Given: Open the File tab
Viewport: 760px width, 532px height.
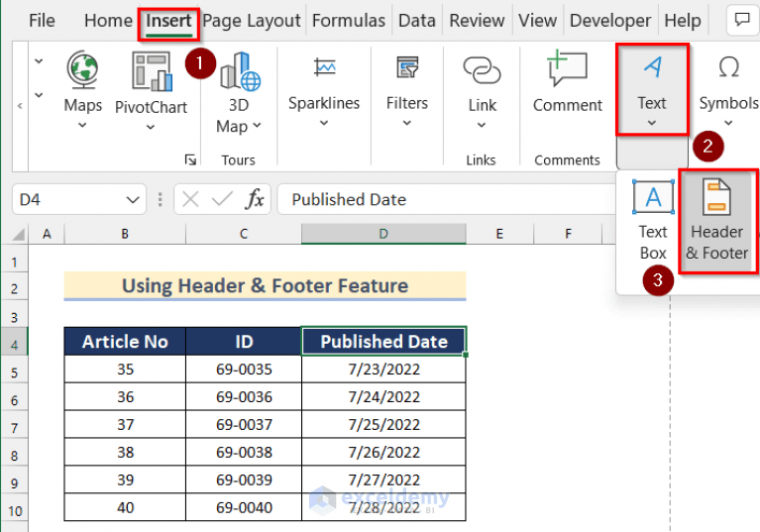Looking at the screenshot, I should tap(42, 21).
